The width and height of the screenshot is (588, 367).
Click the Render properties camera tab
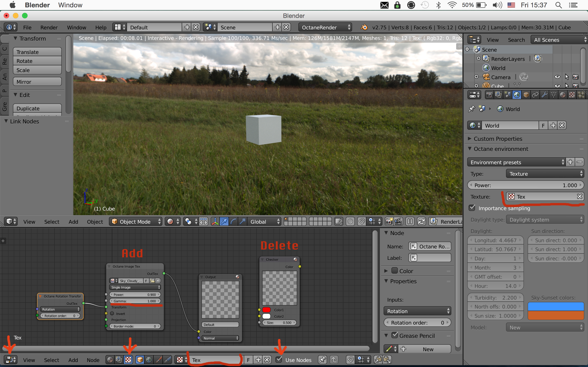489,95
